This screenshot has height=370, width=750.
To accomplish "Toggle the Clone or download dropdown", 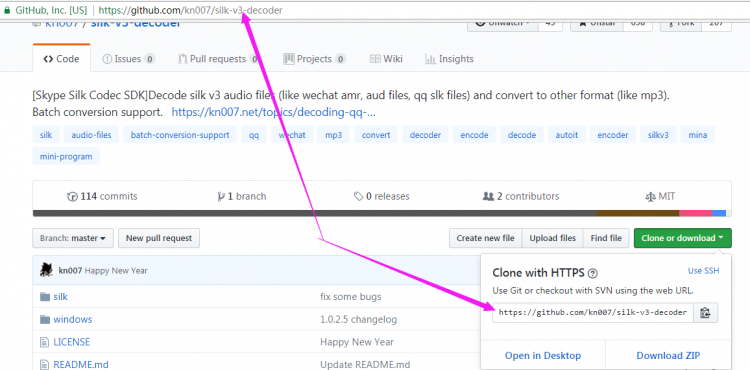I will tap(683, 238).
